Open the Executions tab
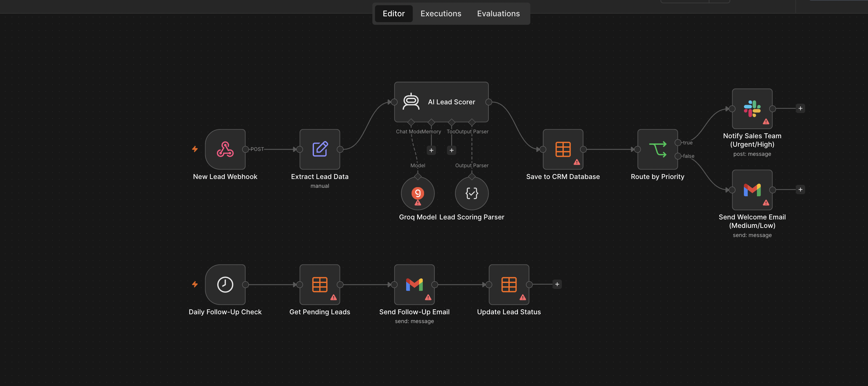The width and height of the screenshot is (868, 386). point(441,13)
